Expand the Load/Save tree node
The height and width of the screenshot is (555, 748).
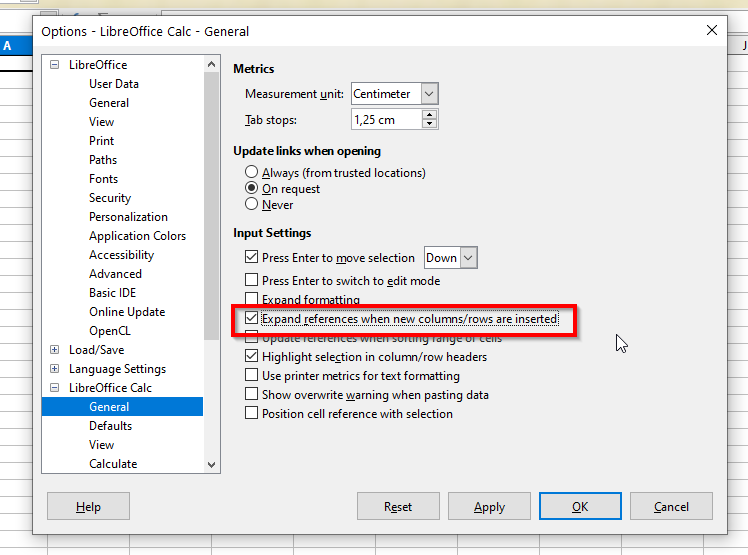coord(55,350)
